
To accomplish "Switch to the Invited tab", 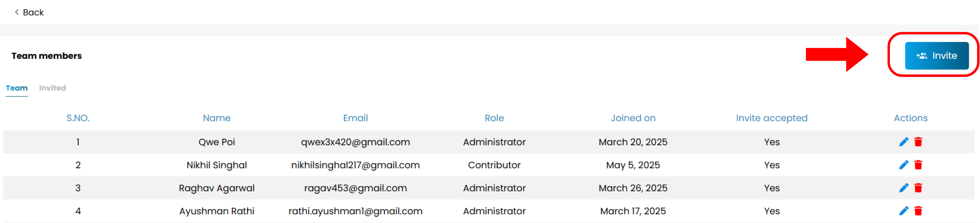I will [53, 88].
